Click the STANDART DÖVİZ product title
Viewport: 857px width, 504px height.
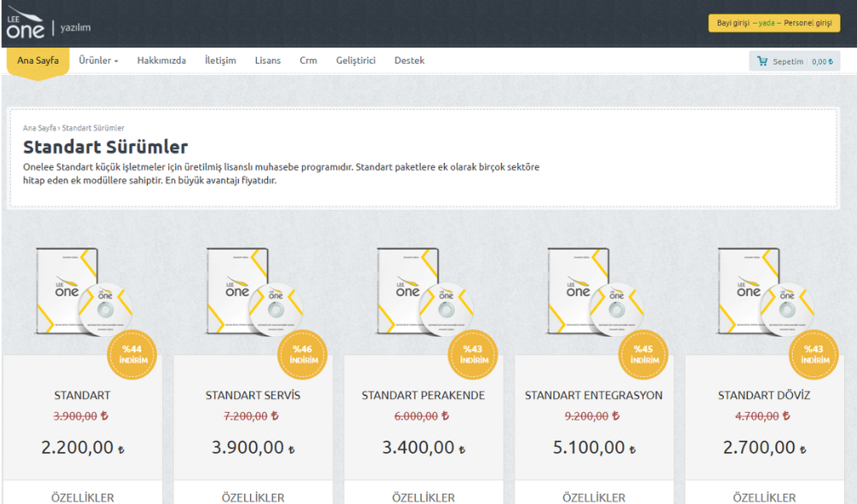764,396
